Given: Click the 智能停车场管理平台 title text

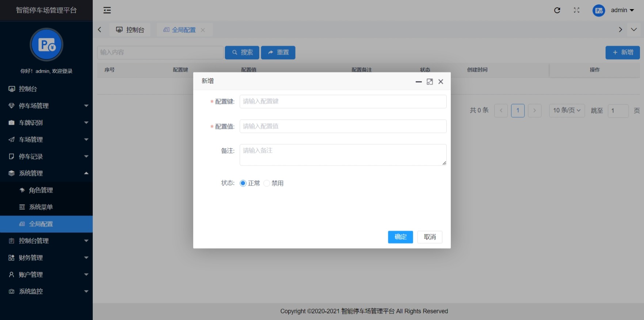Looking at the screenshot, I should pos(46,10).
